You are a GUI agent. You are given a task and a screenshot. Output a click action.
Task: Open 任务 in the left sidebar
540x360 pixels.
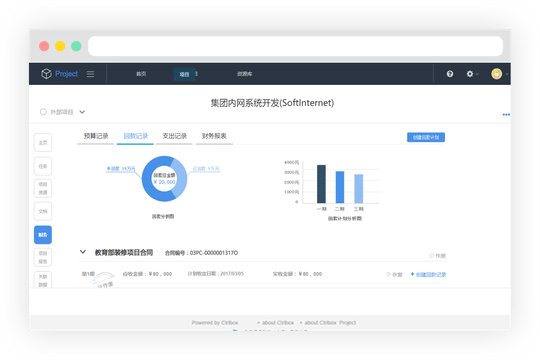click(43, 166)
